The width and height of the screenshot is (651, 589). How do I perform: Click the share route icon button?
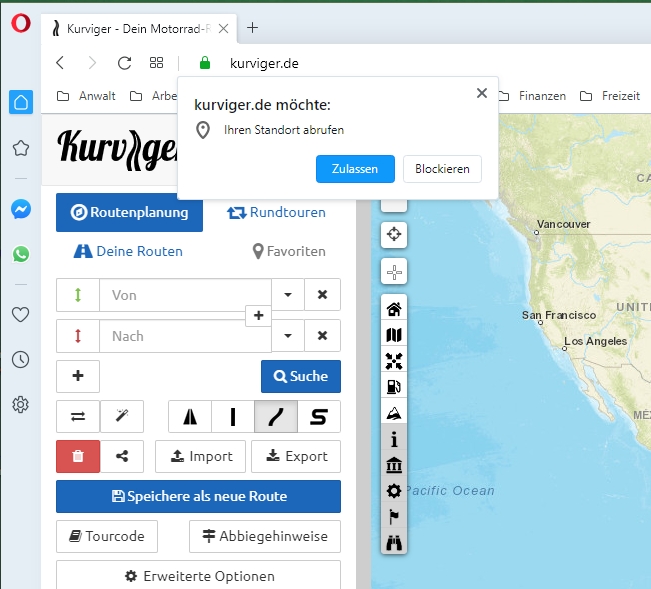click(x=122, y=456)
